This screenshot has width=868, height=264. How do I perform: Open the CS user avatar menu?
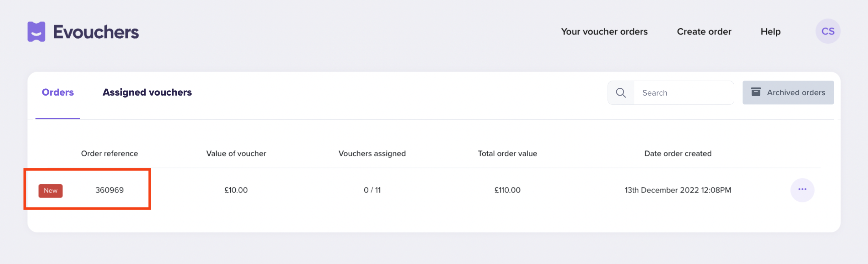(828, 31)
